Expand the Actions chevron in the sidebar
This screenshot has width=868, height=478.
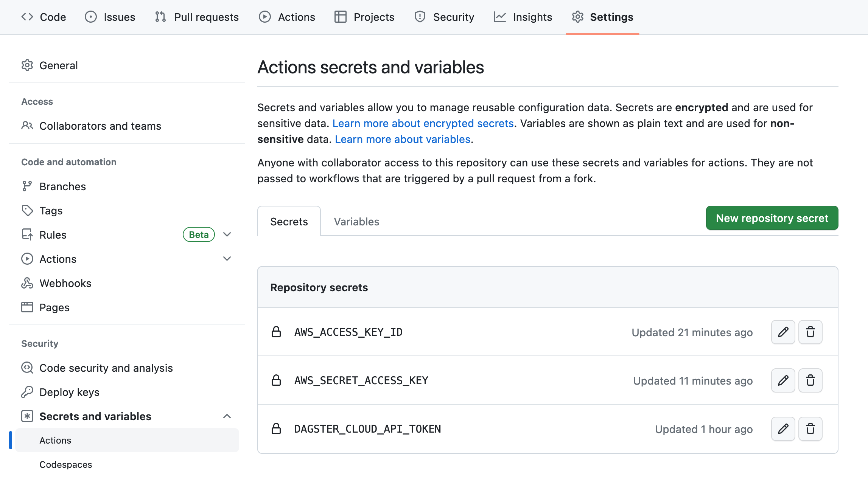[x=227, y=259]
